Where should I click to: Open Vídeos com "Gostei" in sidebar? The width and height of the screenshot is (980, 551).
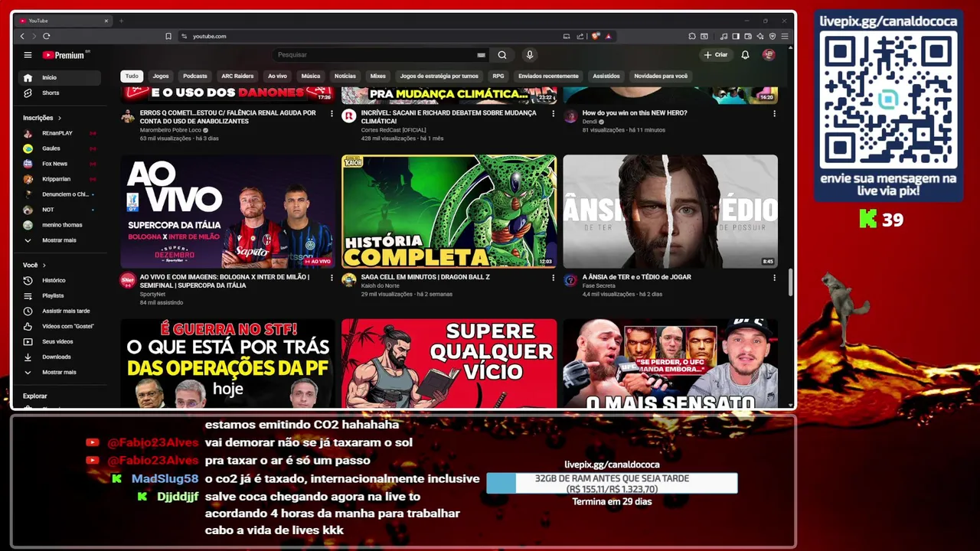click(x=59, y=326)
